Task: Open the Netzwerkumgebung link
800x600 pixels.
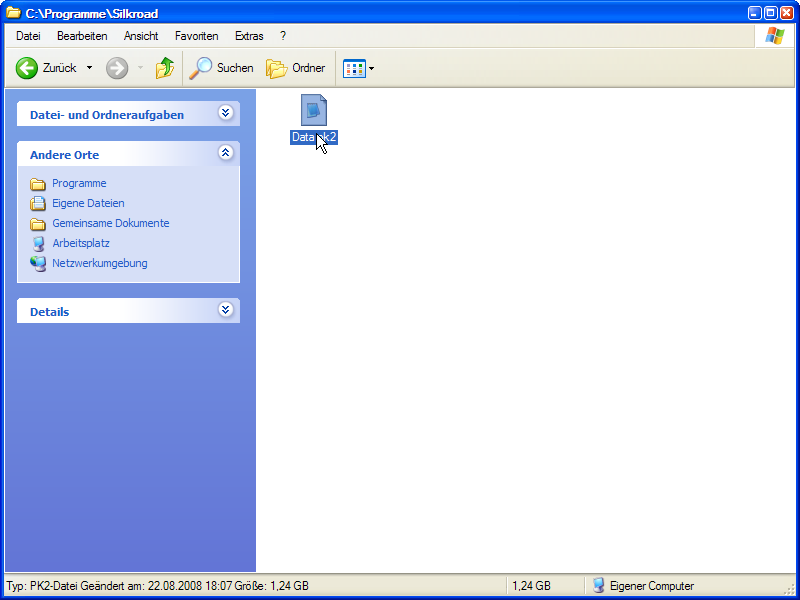Action: tap(99, 263)
